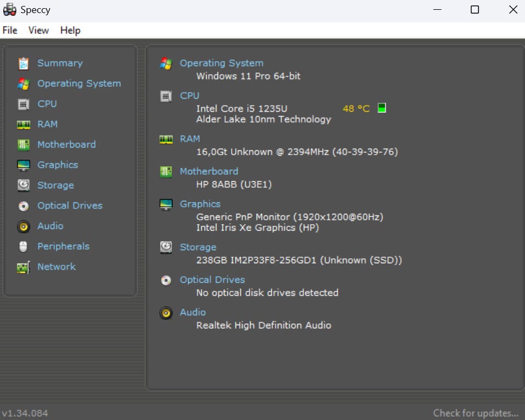Image resolution: width=525 pixels, height=420 pixels.
Task: Click 'Realtek High Definition Audio' text
Action: tap(264, 325)
